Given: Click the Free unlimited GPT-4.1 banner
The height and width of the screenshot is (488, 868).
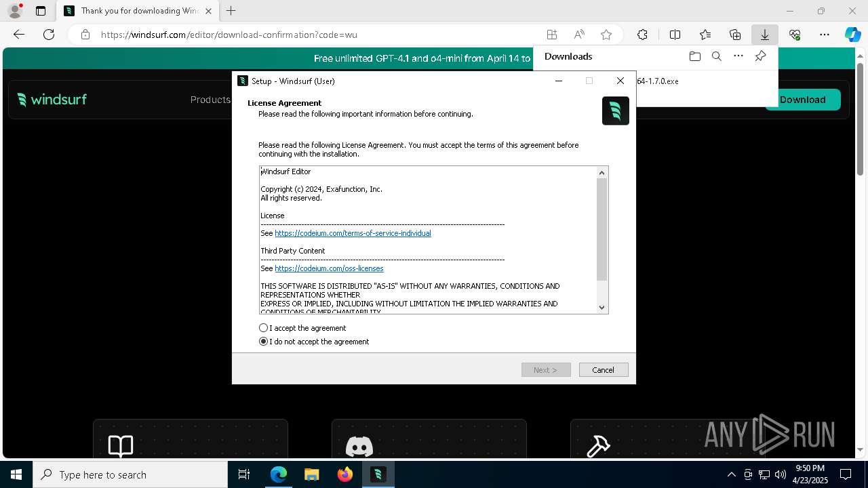Looking at the screenshot, I should tap(422, 59).
